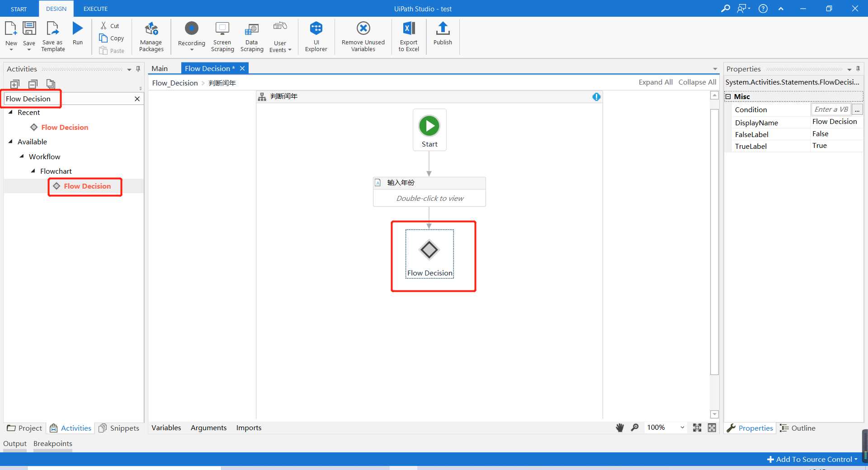Select Flow Decision under Flowchart
The height and width of the screenshot is (470, 868).
tap(87, 186)
